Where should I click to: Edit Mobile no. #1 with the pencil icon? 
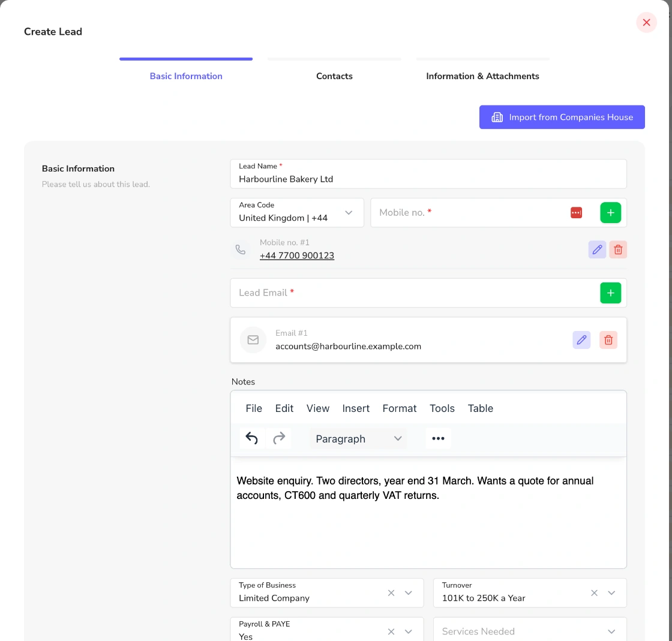597,249
